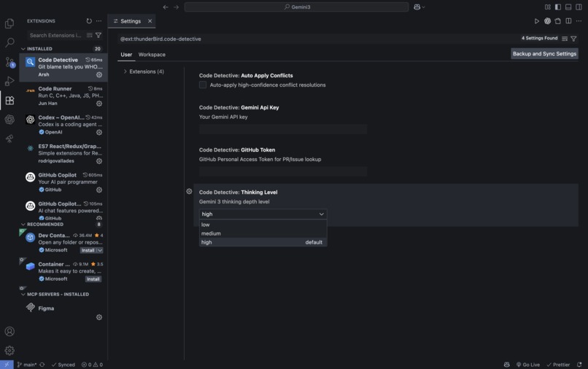Screen dimensions: 588x369
Task: Install the Container Tools extension
Action: click(93, 279)
